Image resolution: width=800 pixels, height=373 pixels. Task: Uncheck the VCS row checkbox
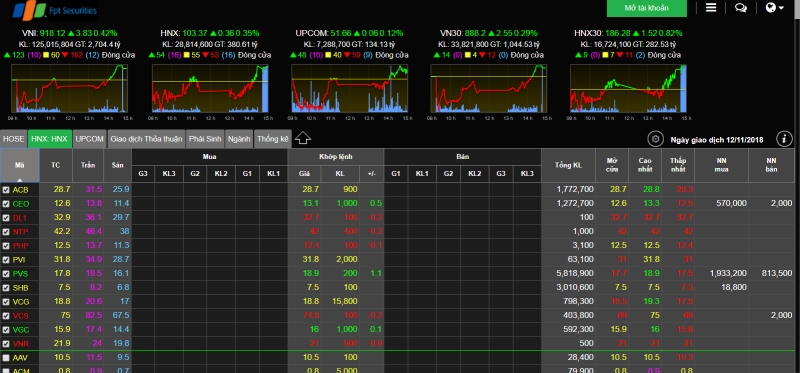click(6, 316)
